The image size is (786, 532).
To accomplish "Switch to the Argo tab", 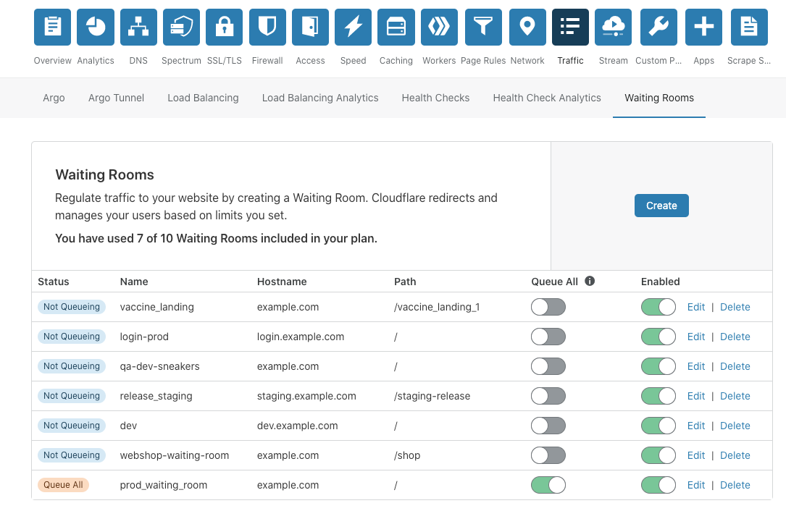I will coord(54,98).
